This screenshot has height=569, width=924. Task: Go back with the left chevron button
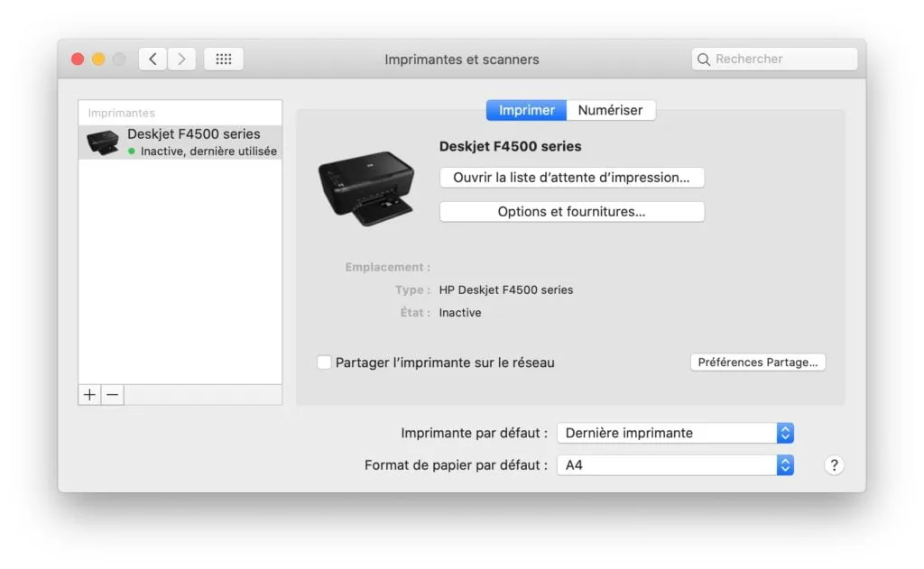152,59
